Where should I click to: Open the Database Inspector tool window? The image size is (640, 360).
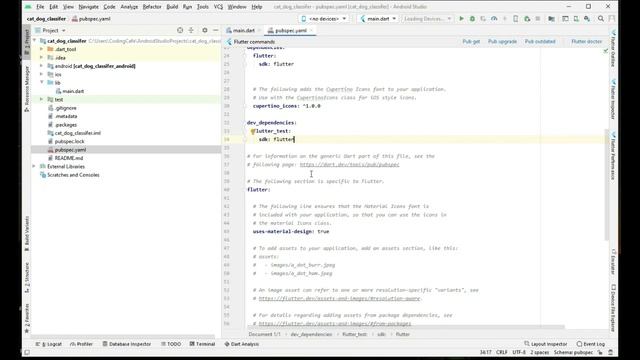127,344
